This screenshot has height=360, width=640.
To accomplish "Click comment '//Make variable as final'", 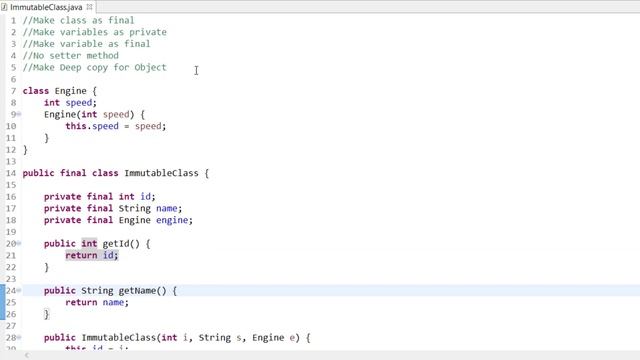I will pyautogui.click(x=87, y=44).
